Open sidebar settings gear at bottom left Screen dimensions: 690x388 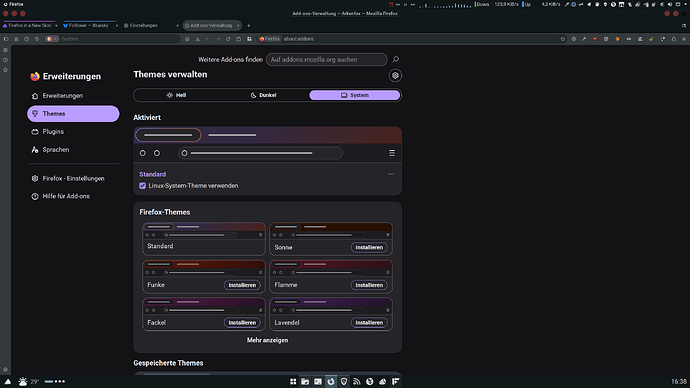[5, 370]
